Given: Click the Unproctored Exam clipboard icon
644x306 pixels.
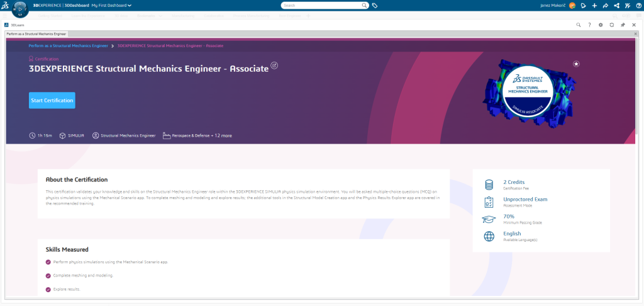Looking at the screenshot, I should [489, 202].
